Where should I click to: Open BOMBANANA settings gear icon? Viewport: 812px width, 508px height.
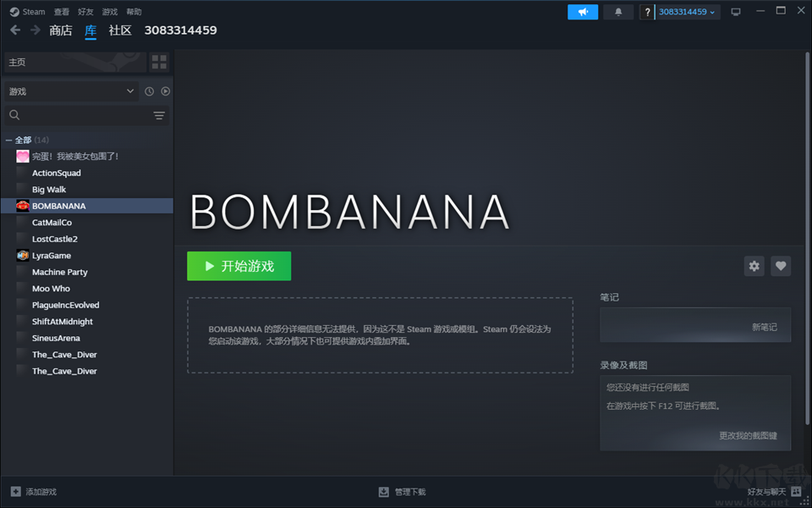754,266
